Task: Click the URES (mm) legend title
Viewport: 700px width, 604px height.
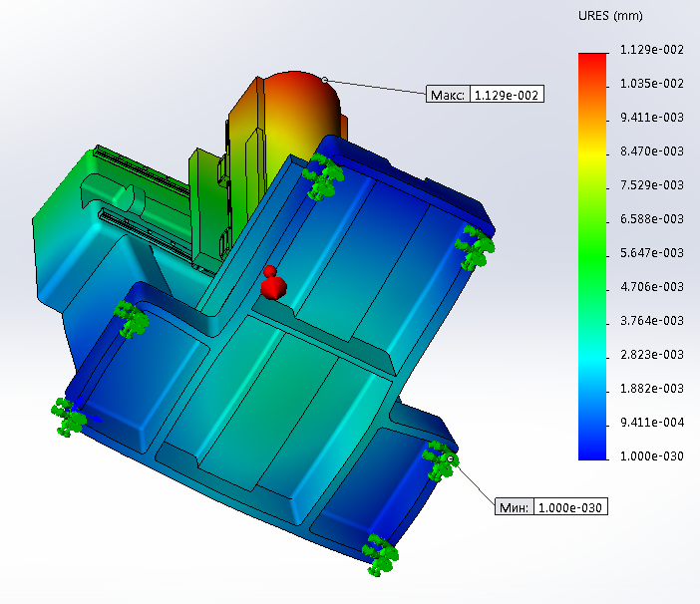Action: click(610, 16)
